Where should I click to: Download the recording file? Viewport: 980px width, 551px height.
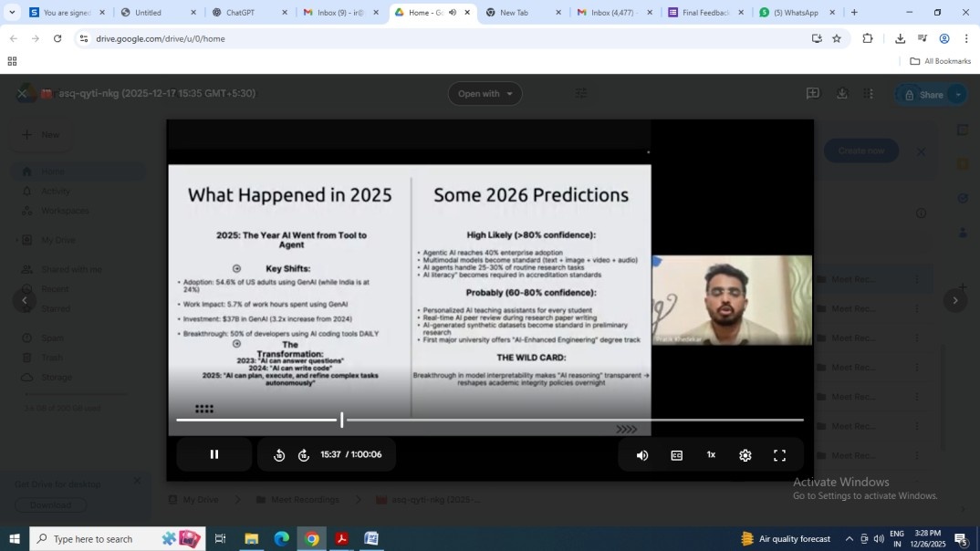pyautogui.click(x=841, y=94)
